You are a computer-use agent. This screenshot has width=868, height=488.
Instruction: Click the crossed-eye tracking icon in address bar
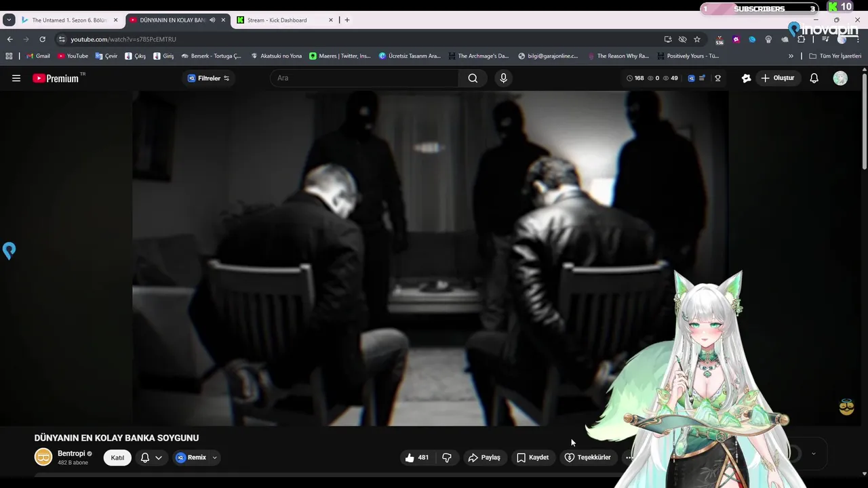682,39
